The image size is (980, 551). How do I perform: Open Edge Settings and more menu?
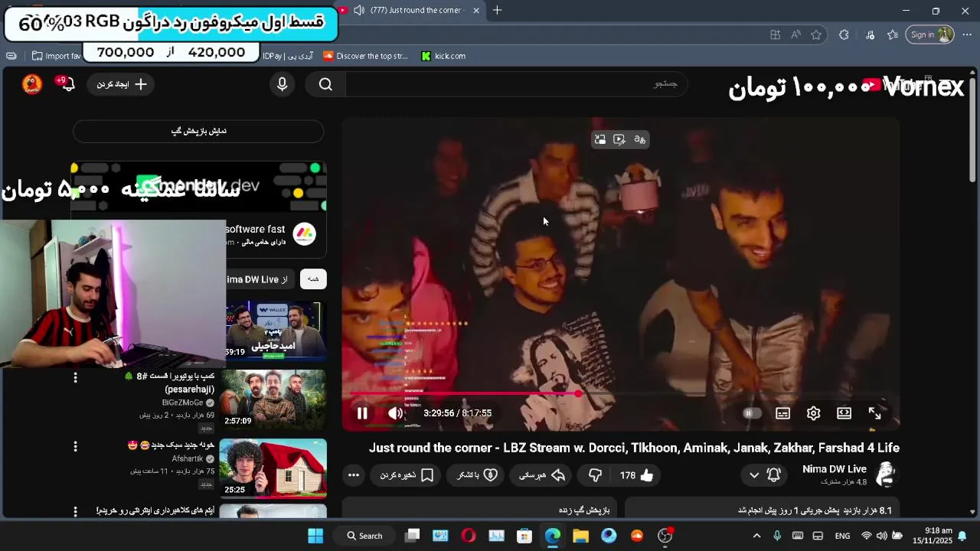967,34
